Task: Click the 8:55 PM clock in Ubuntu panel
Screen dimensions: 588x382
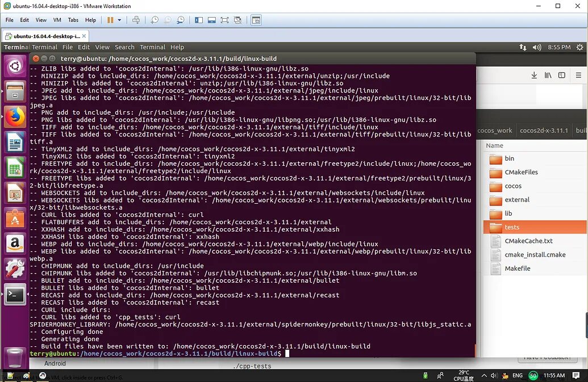Action: tap(559, 47)
